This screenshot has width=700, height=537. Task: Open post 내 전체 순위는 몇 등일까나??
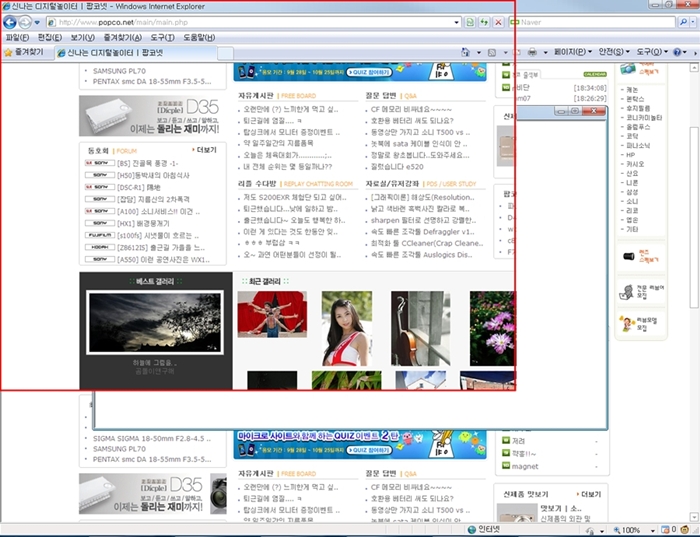click(288, 167)
